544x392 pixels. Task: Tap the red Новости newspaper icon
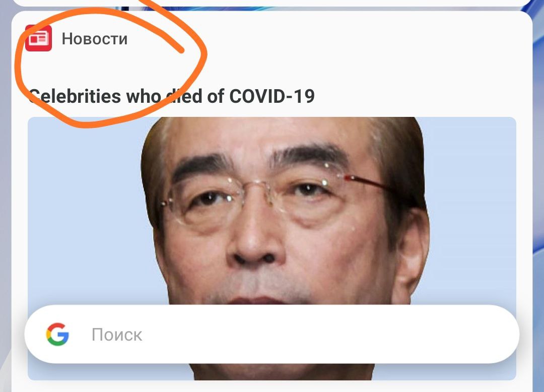38,38
